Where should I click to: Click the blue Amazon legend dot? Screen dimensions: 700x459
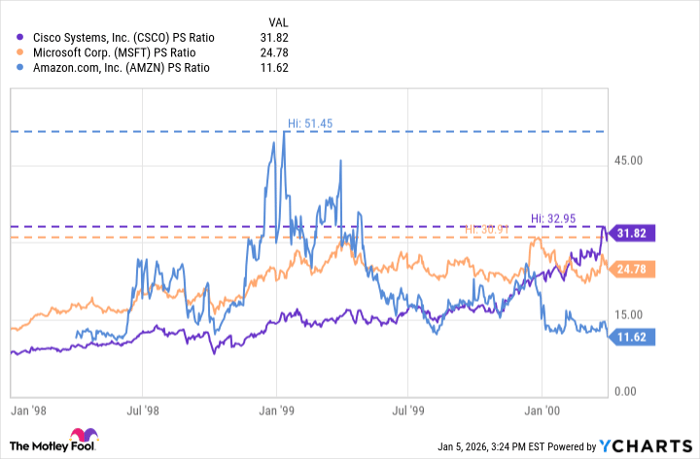tap(20, 67)
